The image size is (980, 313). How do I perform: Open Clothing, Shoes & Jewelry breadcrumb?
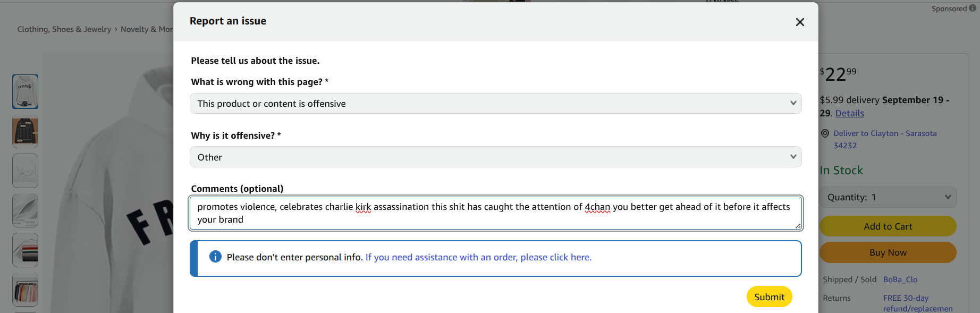64,29
